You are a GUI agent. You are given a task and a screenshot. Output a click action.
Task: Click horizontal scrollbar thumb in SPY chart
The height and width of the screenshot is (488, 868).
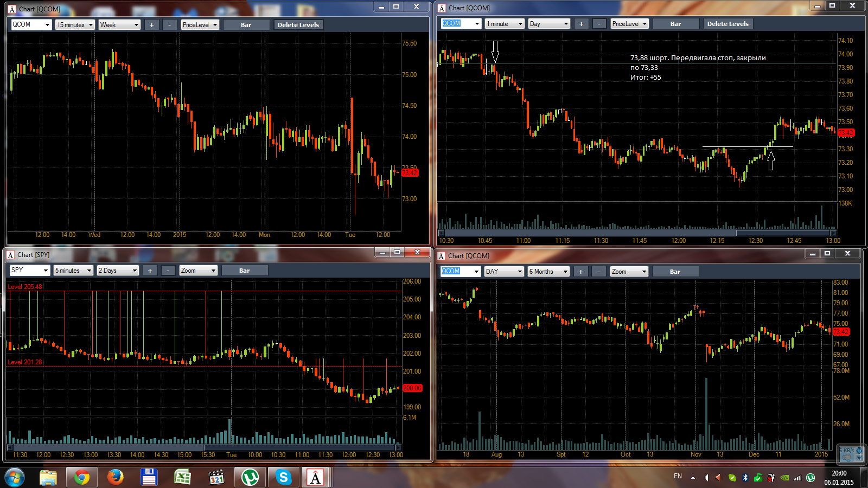pyautogui.click(x=299, y=448)
